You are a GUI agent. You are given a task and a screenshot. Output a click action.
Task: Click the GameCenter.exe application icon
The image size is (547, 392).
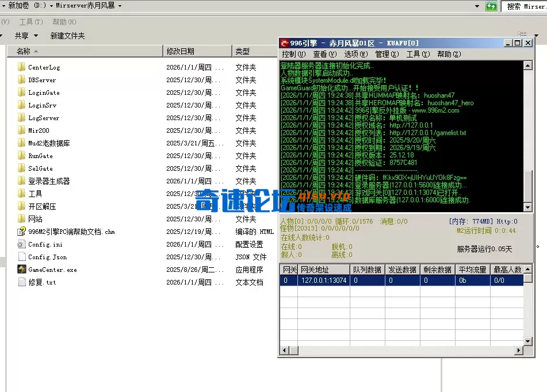point(21,270)
